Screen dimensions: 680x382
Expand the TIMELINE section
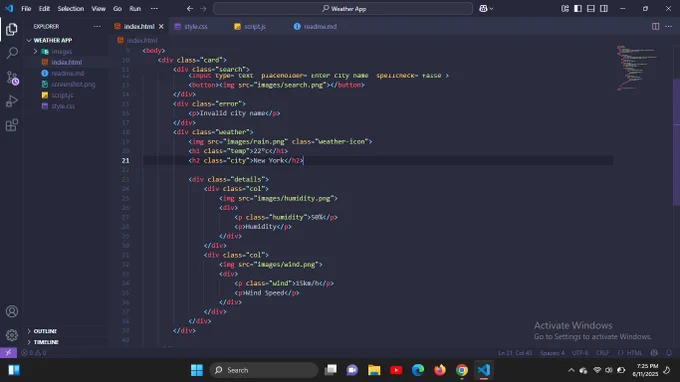(x=46, y=342)
